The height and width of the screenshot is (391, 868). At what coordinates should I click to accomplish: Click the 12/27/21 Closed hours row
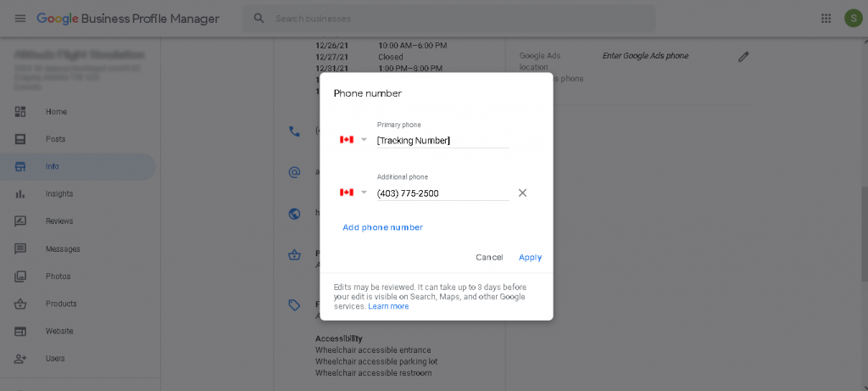(359, 57)
